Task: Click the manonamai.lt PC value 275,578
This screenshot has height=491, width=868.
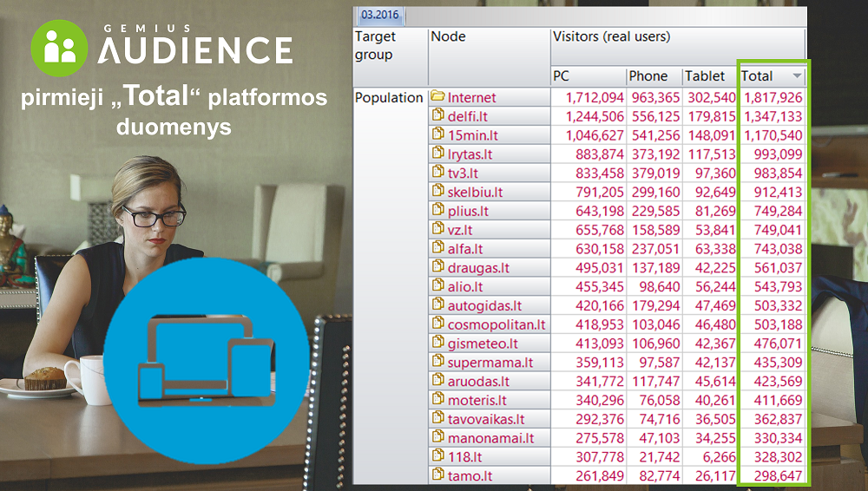Action: [600, 438]
